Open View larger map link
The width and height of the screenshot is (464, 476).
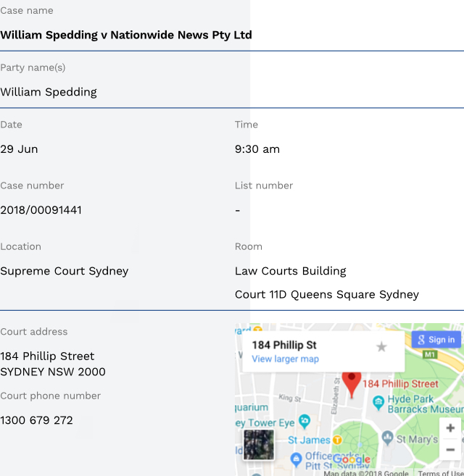pos(285,359)
